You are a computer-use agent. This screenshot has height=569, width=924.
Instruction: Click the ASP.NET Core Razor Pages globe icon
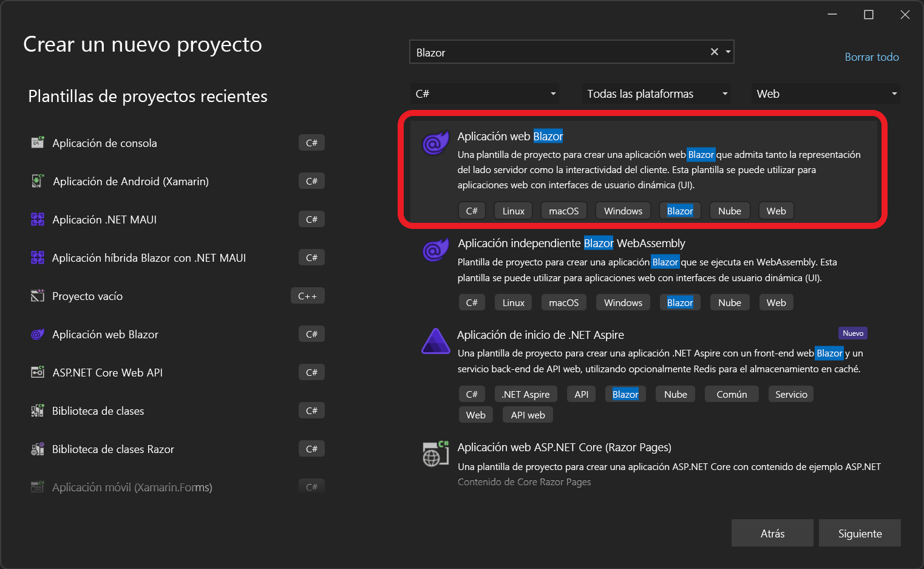tap(435, 454)
